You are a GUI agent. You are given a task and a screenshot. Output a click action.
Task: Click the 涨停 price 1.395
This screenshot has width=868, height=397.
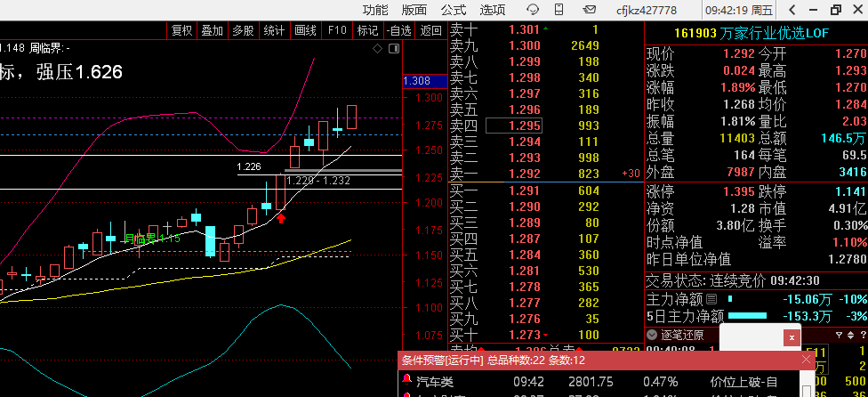coord(738,192)
